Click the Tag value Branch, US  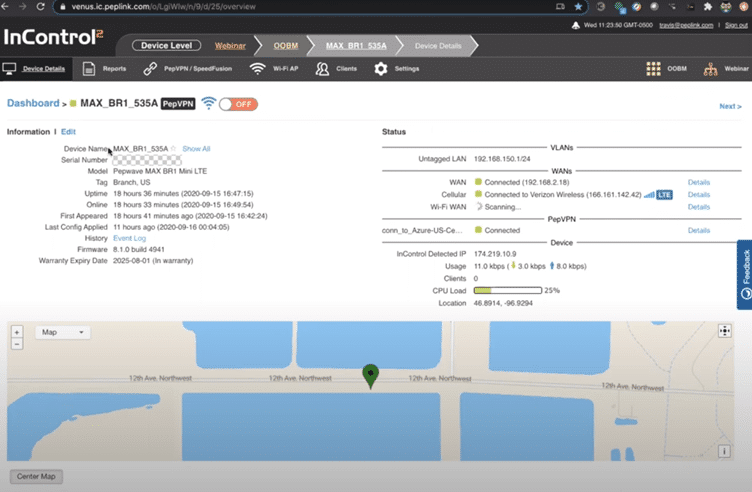pos(131,183)
